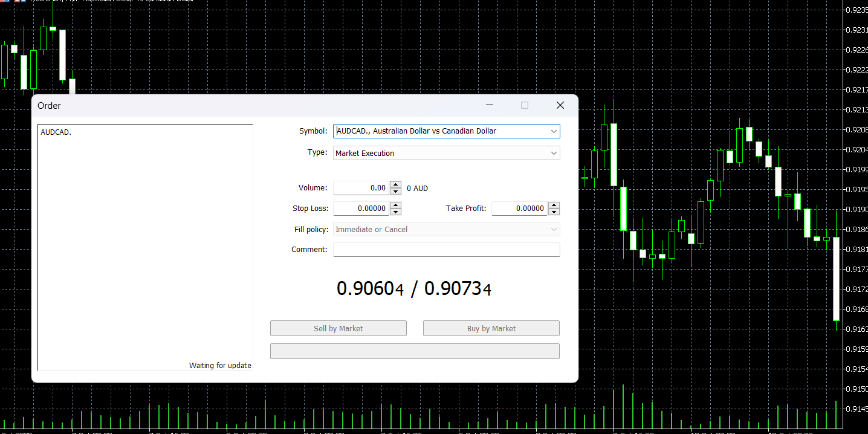
Task: Decrease Volume with the down arrow
Action: click(x=395, y=192)
